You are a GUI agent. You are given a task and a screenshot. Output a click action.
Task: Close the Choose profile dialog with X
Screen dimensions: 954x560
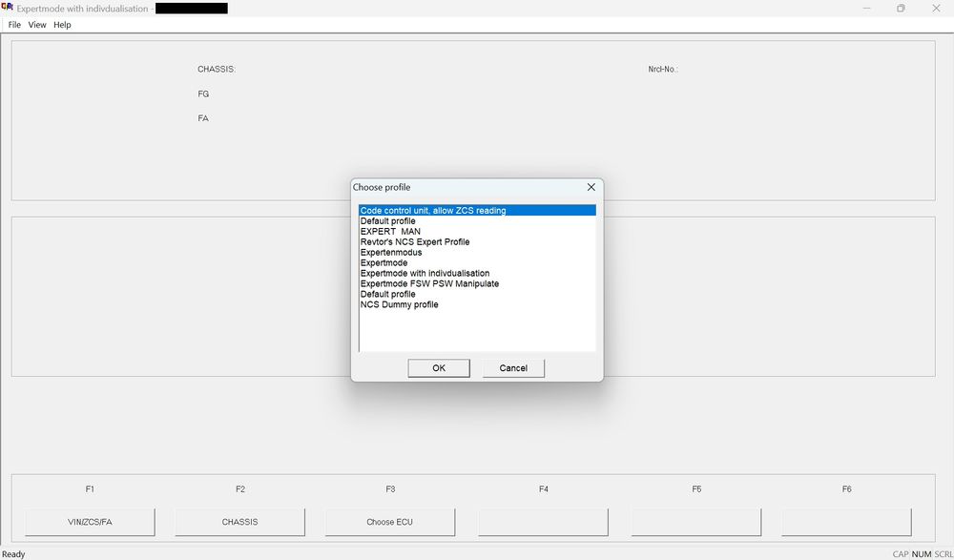point(591,187)
